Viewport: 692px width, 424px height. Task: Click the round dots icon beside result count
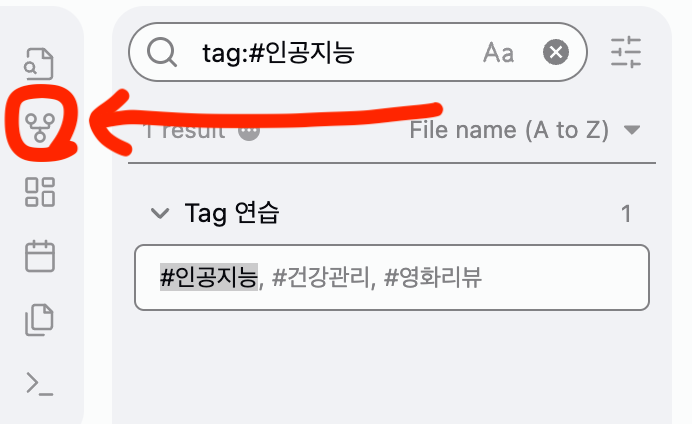pyautogui.click(x=249, y=130)
